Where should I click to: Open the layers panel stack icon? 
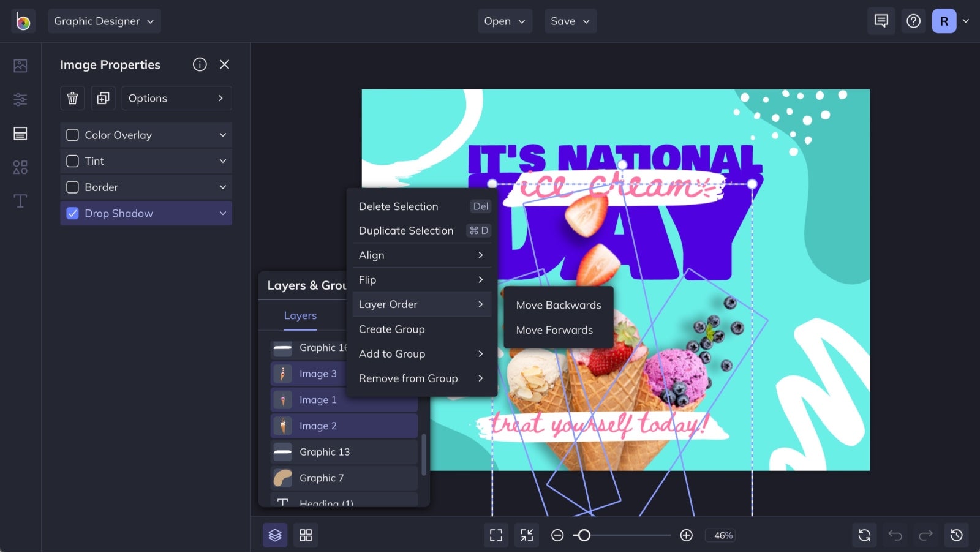(x=275, y=535)
